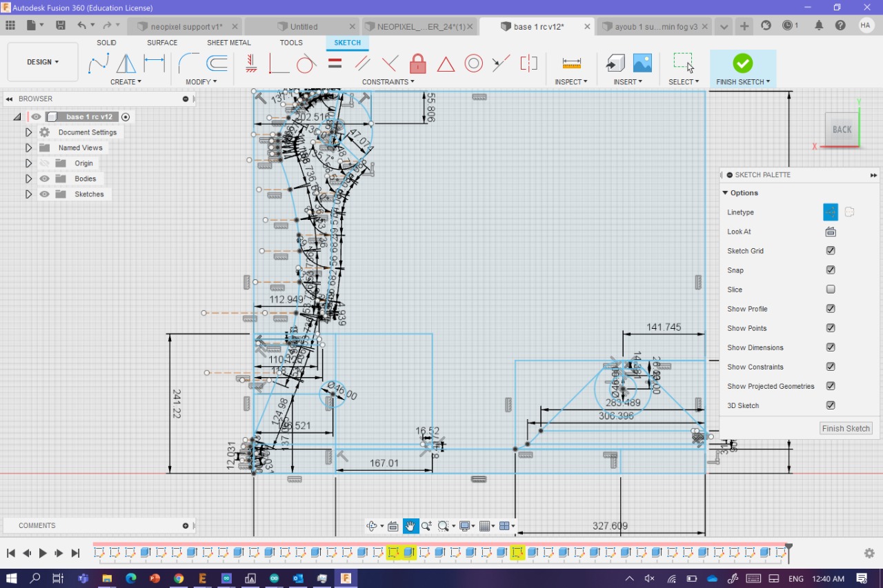Activate the Measure tool under Inspect
The width and height of the screenshot is (883, 588).
[571, 64]
